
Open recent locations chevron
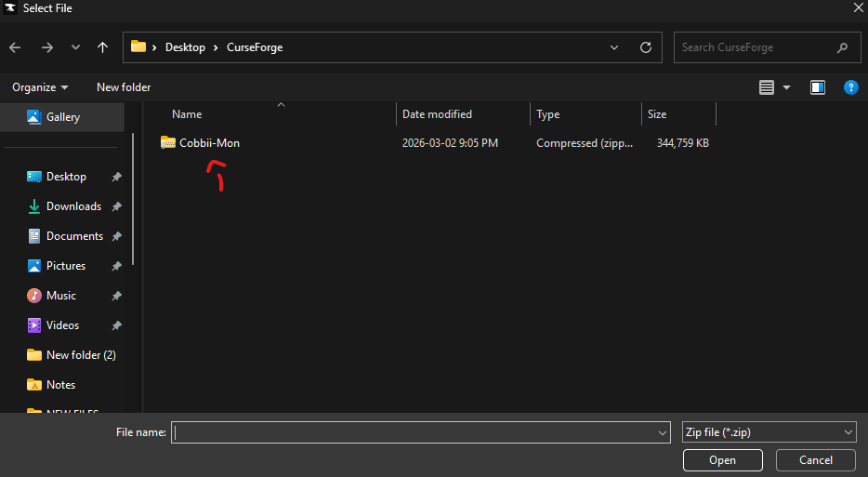coord(75,47)
